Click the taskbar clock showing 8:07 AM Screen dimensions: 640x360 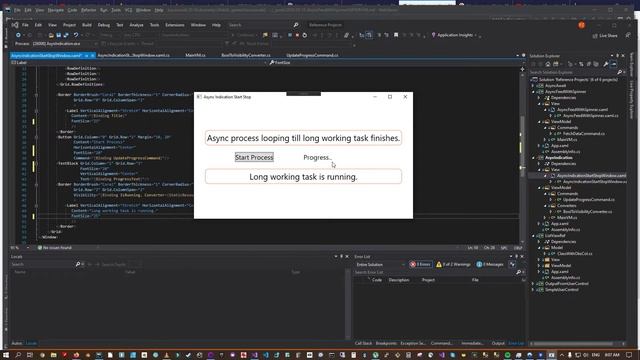pyautogui.click(x=612, y=355)
